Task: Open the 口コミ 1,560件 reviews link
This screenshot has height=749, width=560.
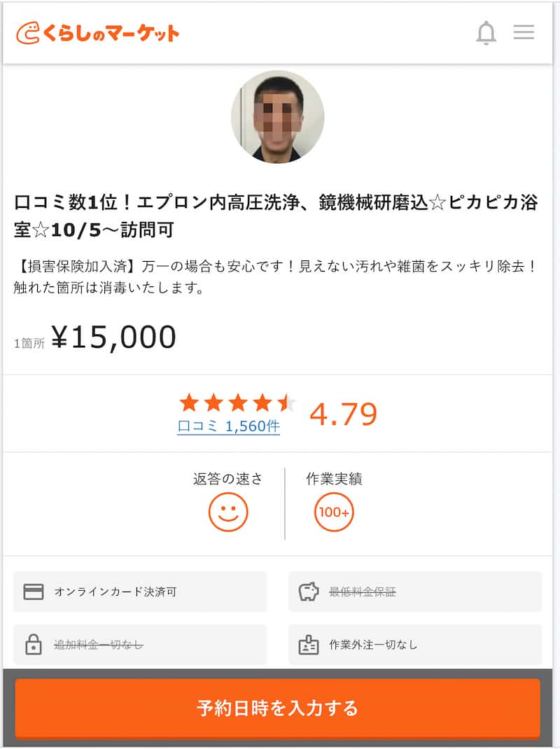Action: (x=228, y=426)
